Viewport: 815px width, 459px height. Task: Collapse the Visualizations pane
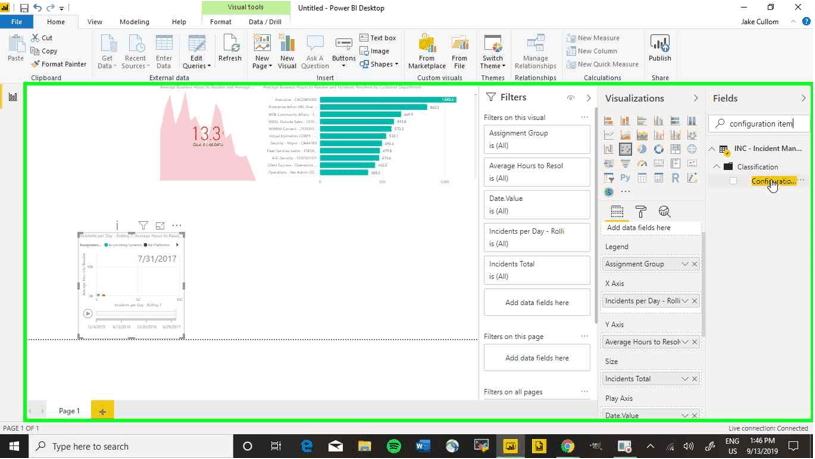[695, 98]
